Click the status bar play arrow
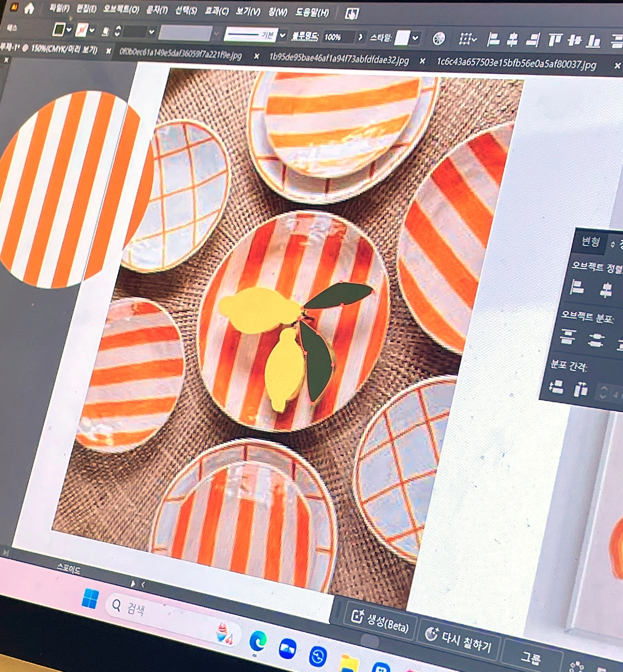 pyautogui.click(x=133, y=583)
